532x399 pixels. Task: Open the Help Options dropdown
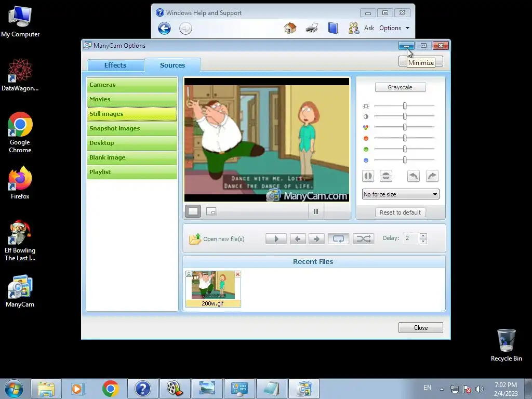394,28
